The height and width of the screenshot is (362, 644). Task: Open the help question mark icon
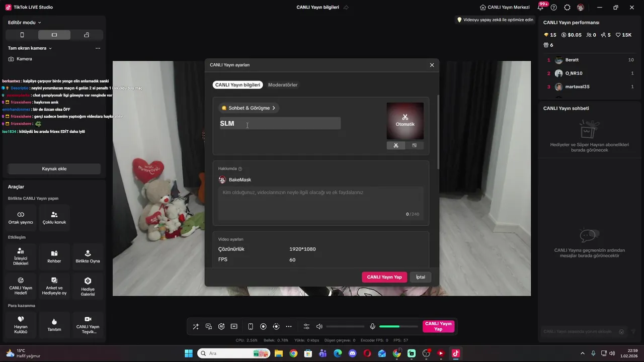[554, 8]
